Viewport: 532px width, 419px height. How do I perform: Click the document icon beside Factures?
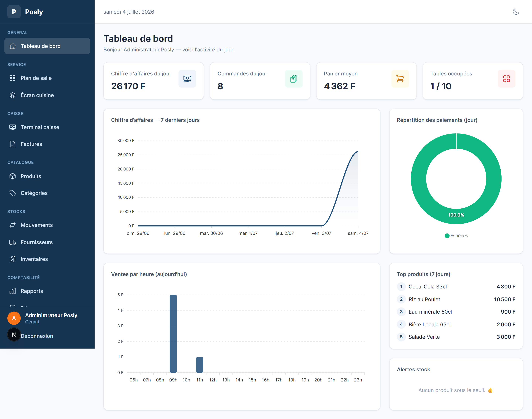click(13, 144)
